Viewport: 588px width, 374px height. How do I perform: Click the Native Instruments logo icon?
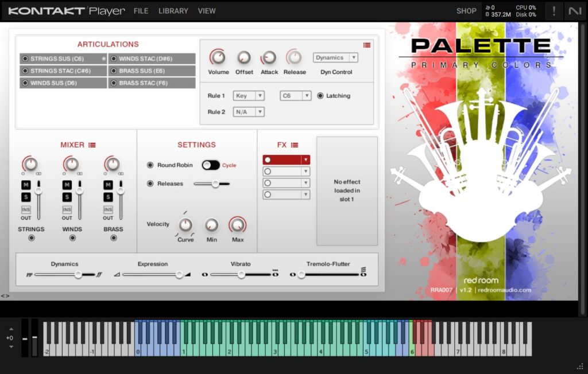574,11
